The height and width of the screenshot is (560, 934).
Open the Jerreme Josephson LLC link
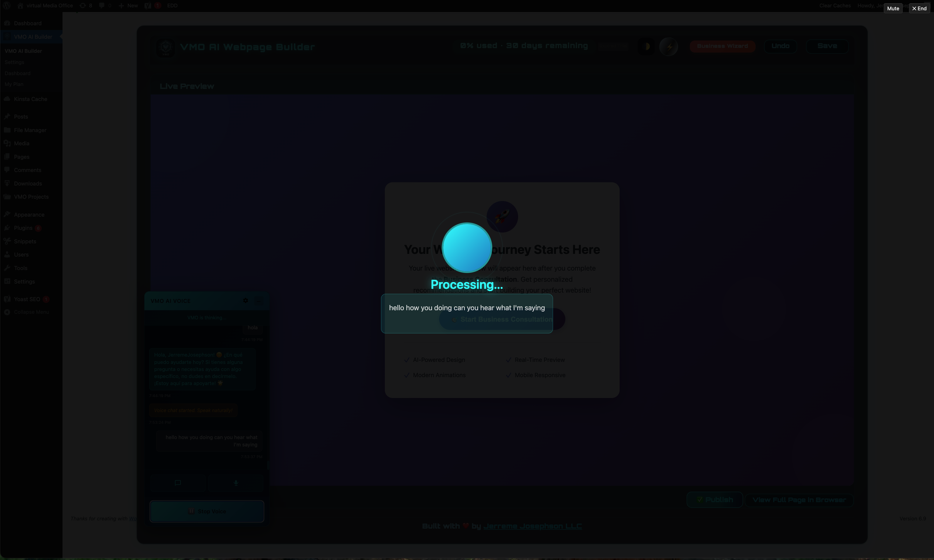(x=532, y=526)
